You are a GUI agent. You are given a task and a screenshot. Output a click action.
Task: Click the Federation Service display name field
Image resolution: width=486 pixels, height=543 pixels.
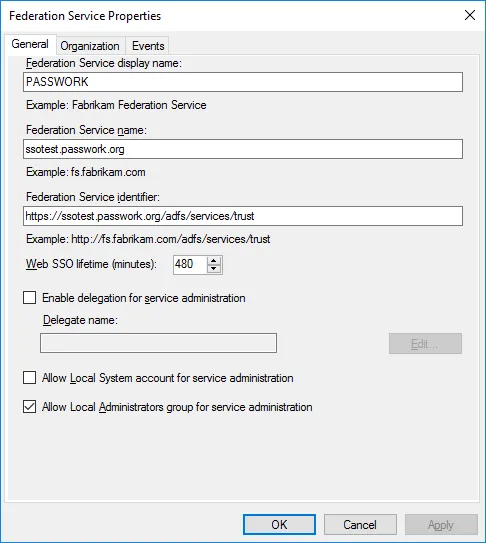point(243,82)
